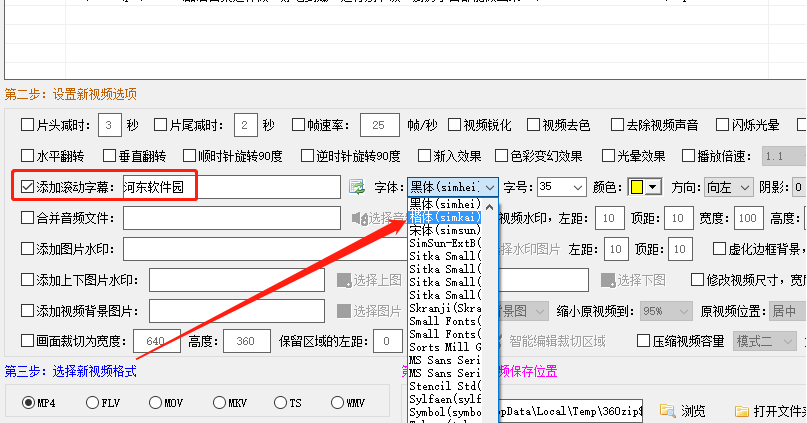Toggle the 帧速率 checkbox
This screenshot has width=807, height=423.
(x=298, y=125)
